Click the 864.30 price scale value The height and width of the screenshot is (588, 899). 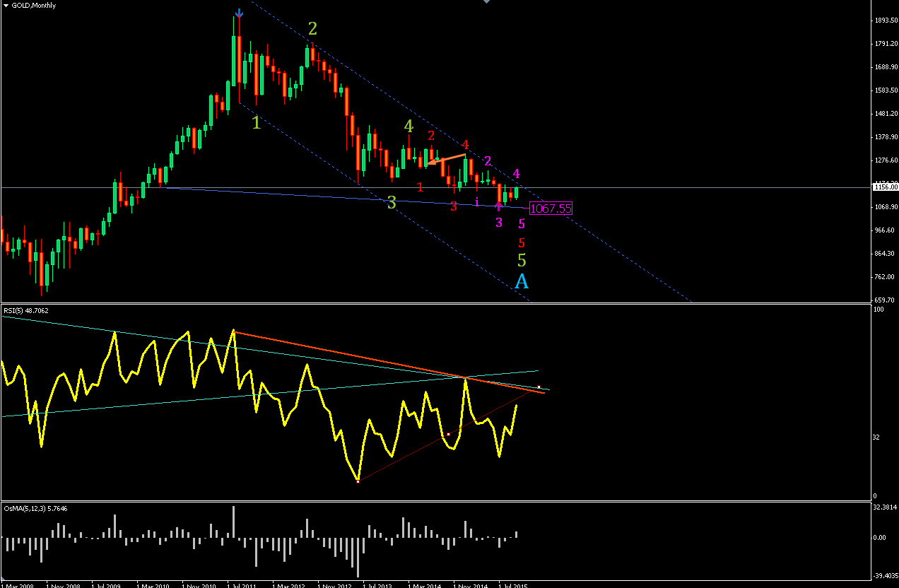886,253
